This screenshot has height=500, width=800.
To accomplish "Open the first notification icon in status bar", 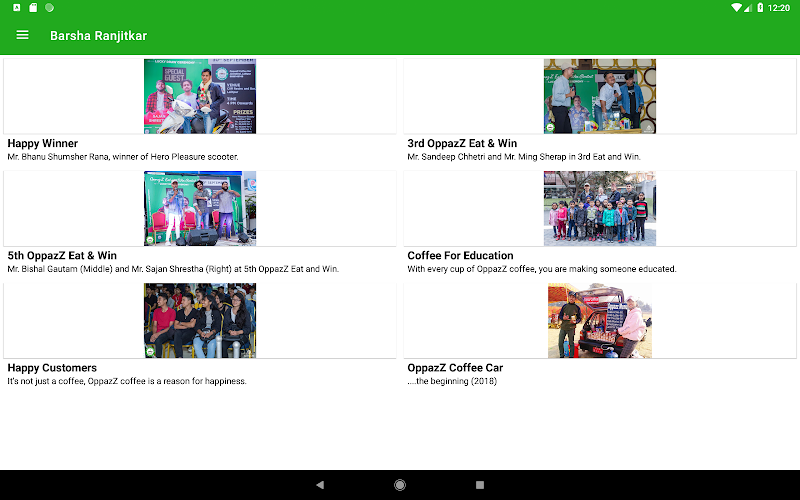I will (x=17, y=8).
